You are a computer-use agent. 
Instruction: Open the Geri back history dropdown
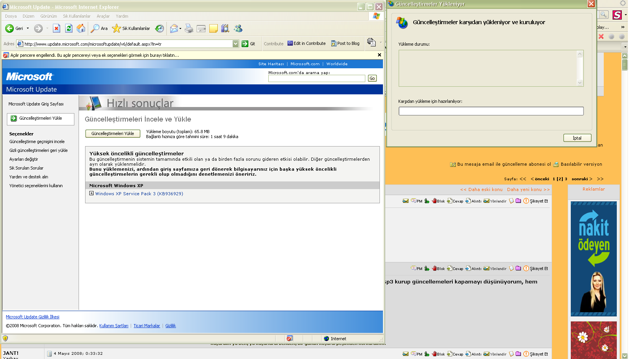pyautogui.click(x=28, y=28)
